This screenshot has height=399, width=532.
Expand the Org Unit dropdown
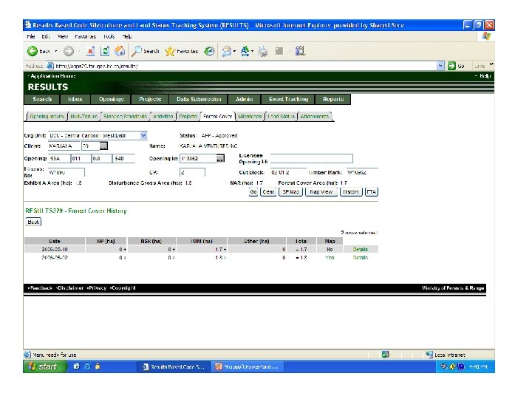point(143,135)
